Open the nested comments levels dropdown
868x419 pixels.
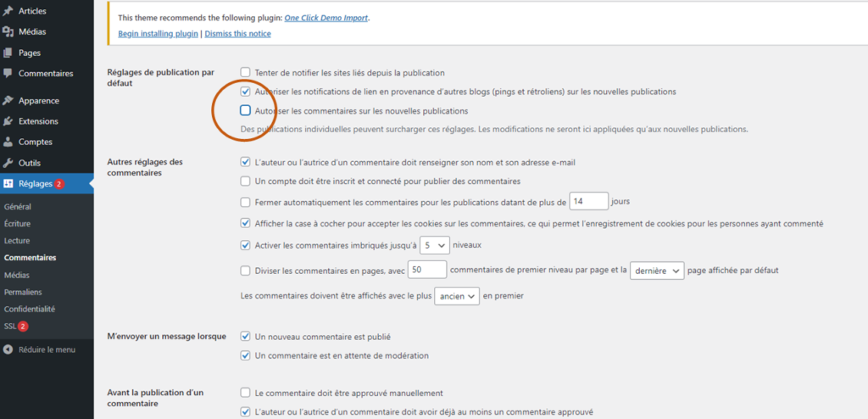435,245
